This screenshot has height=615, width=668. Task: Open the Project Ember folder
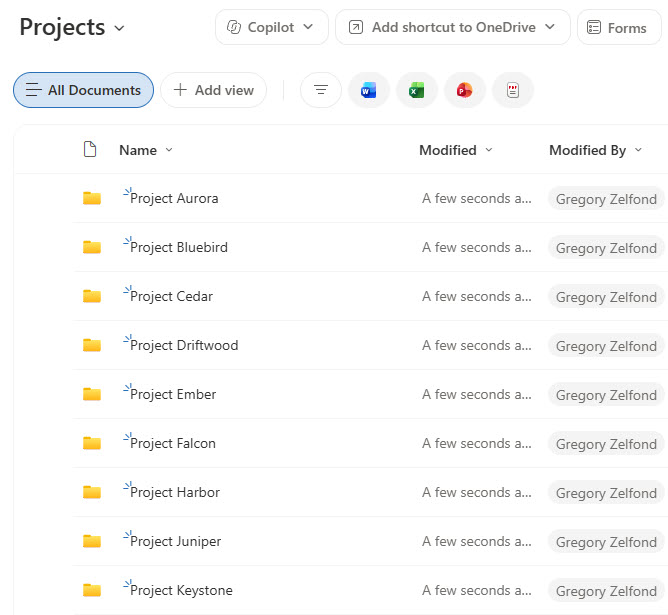pyautogui.click(x=173, y=394)
